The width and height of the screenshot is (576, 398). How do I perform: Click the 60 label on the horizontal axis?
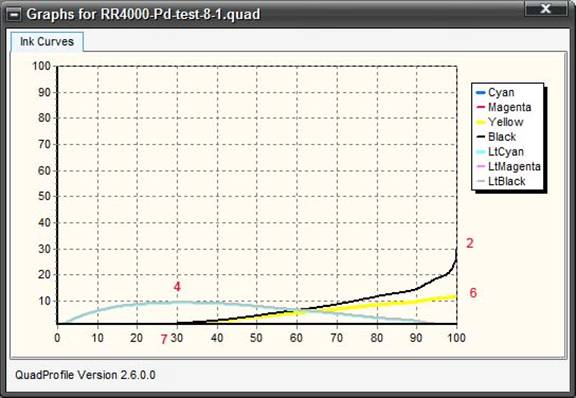(296, 338)
